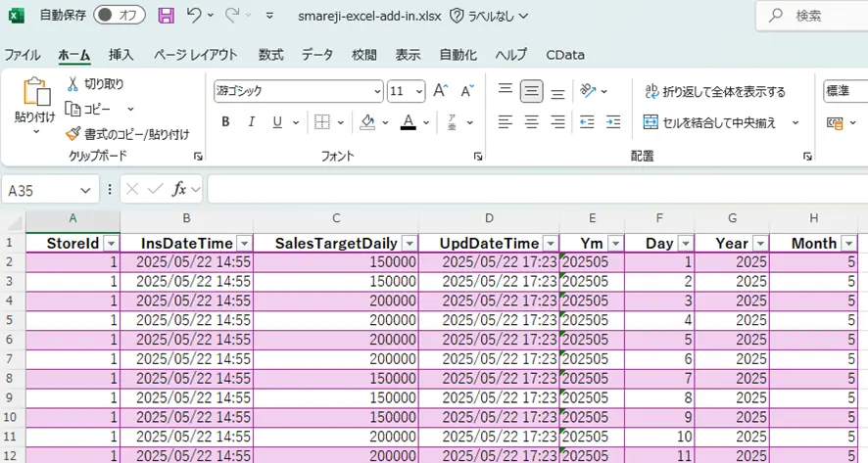Click merge and center cells button
868x463 pixels.
point(710,122)
